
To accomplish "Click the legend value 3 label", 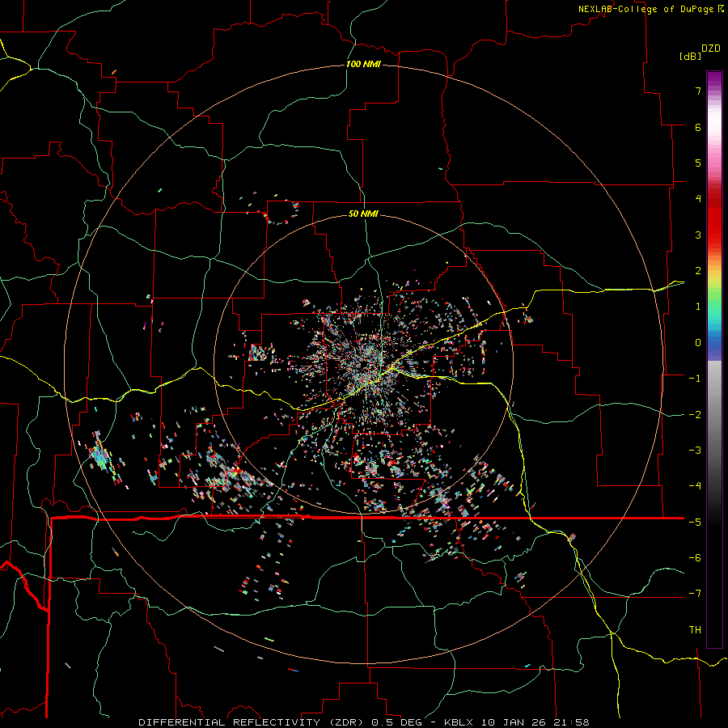I will point(698,235).
